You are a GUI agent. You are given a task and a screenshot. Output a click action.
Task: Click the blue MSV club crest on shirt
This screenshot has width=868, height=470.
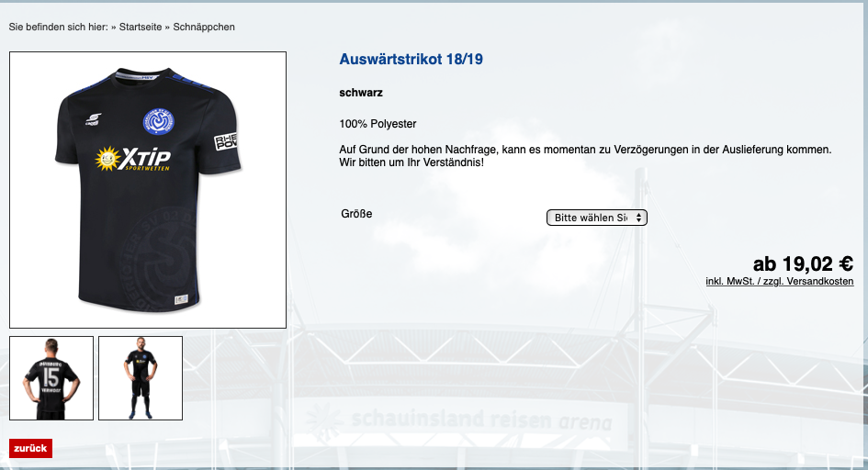pyautogui.click(x=159, y=122)
